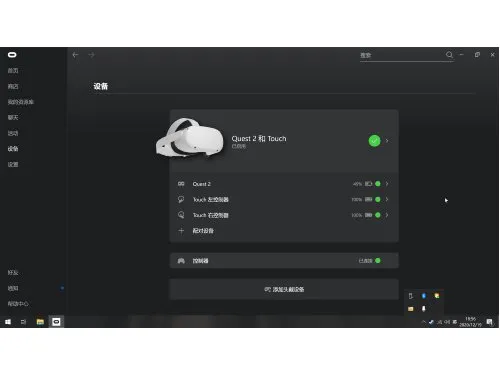Open 首页 Home in sidebar
500x375 pixels.
click(13, 71)
